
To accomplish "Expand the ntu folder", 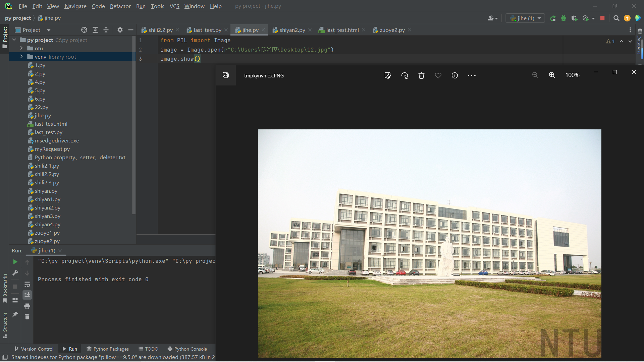I will coord(21,48).
